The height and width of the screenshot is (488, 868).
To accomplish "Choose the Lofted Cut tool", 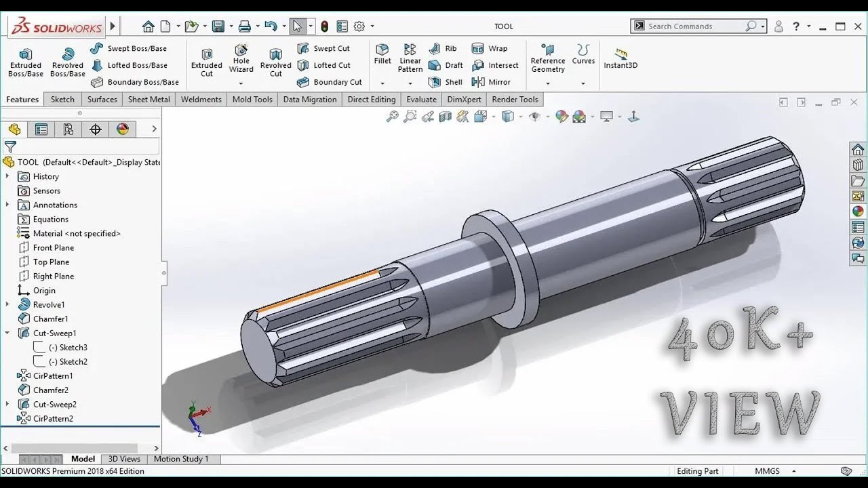I will click(x=324, y=65).
